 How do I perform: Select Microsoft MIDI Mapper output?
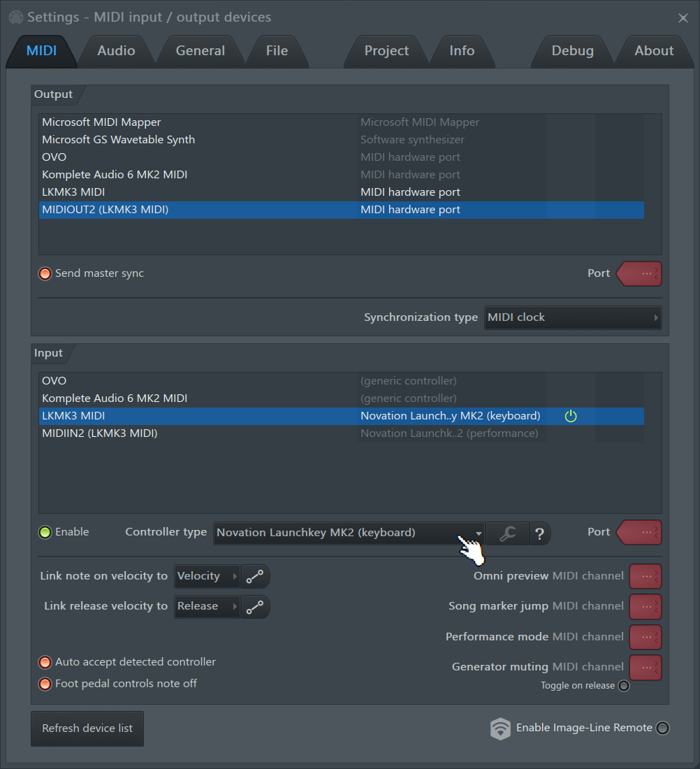342,122
